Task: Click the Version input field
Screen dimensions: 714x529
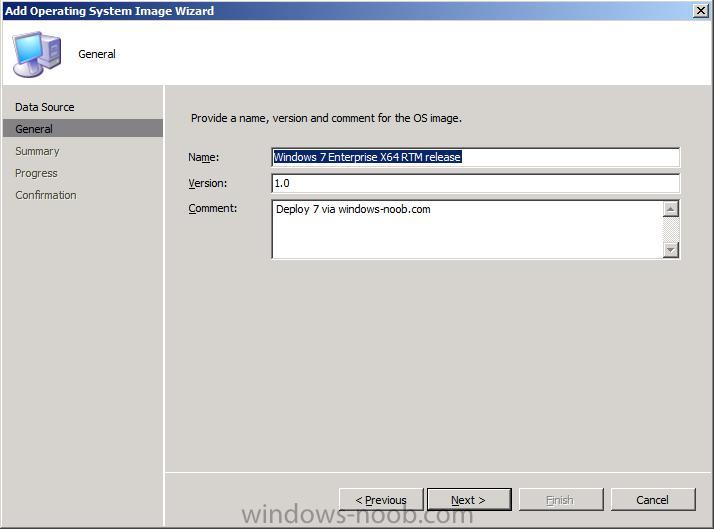Action: (475, 183)
